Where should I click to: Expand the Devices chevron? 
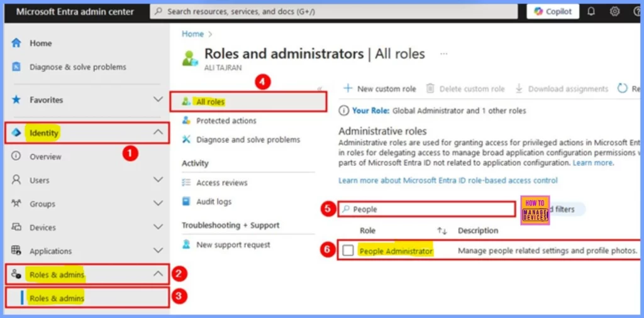pos(158,226)
